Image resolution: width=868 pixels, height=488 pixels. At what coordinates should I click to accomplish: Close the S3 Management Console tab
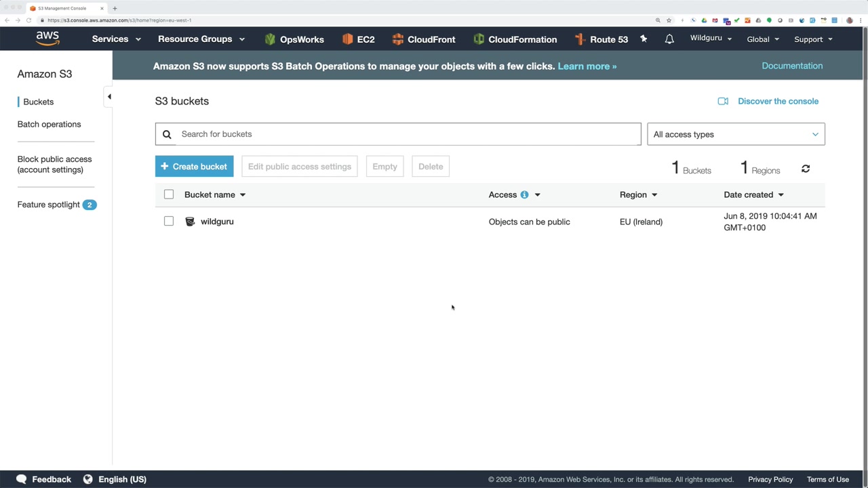tap(102, 8)
